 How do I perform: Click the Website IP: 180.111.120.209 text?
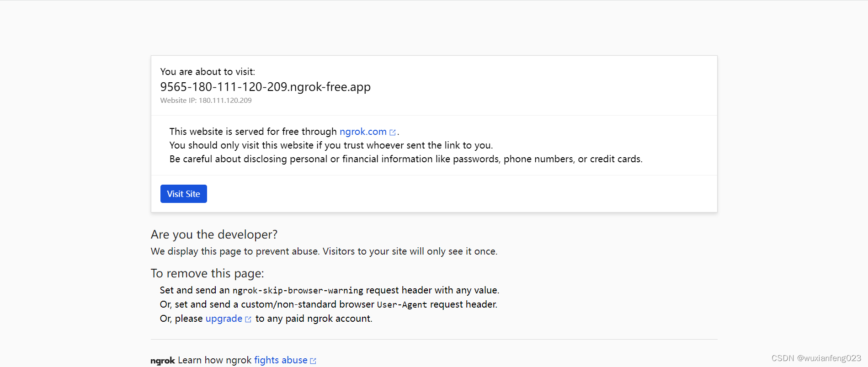click(x=206, y=101)
